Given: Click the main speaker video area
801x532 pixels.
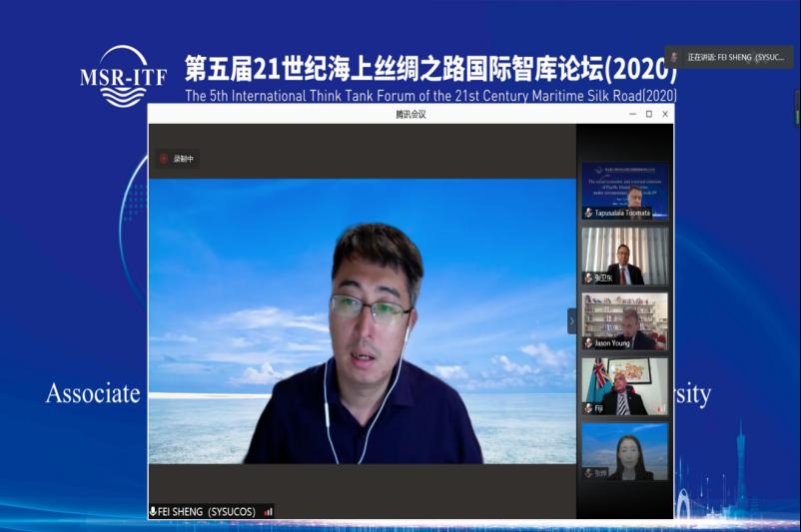Looking at the screenshot, I should click(362, 329).
